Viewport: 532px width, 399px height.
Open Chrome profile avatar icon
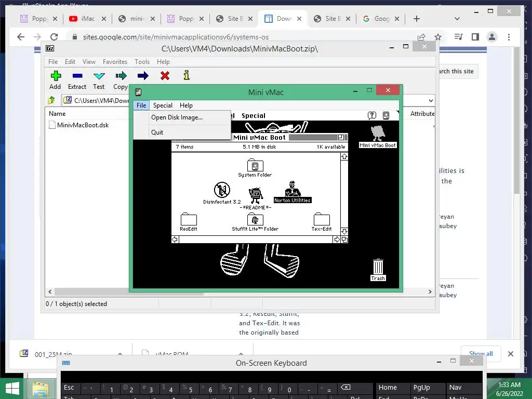pyautogui.click(x=492, y=37)
